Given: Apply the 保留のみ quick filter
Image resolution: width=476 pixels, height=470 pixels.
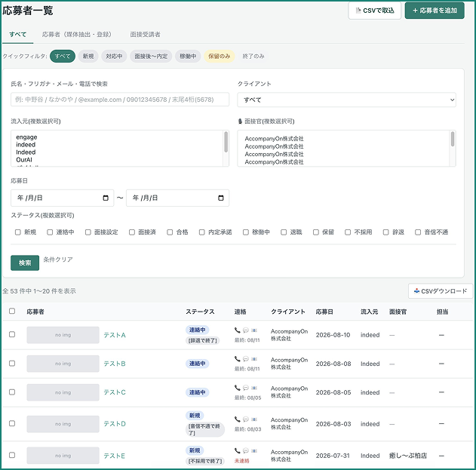Looking at the screenshot, I should tap(220, 56).
